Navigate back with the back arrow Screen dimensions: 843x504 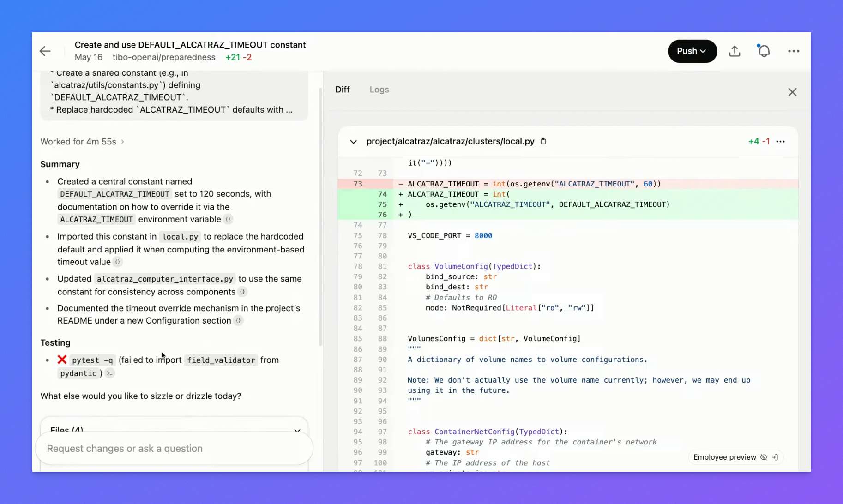(x=45, y=51)
